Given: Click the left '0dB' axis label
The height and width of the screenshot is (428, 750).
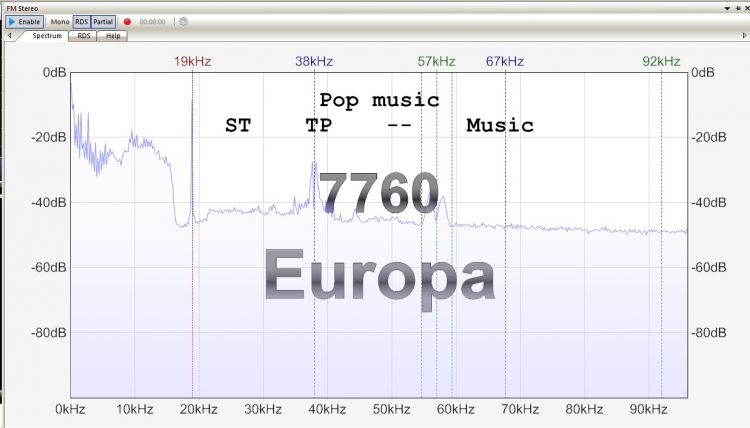Looking at the screenshot, I should (x=55, y=72).
